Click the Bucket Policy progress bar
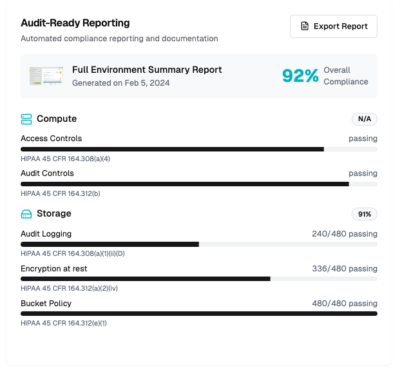 [x=199, y=313]
